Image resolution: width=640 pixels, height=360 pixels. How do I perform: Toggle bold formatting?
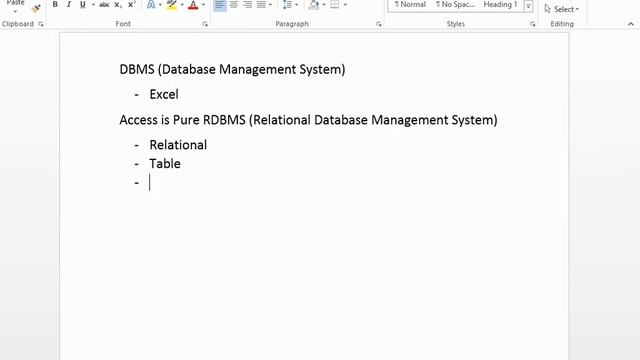point(55,4)
